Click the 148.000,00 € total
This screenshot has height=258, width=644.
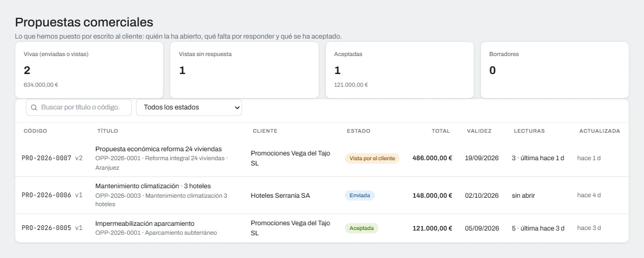click(x=432, y=196)
